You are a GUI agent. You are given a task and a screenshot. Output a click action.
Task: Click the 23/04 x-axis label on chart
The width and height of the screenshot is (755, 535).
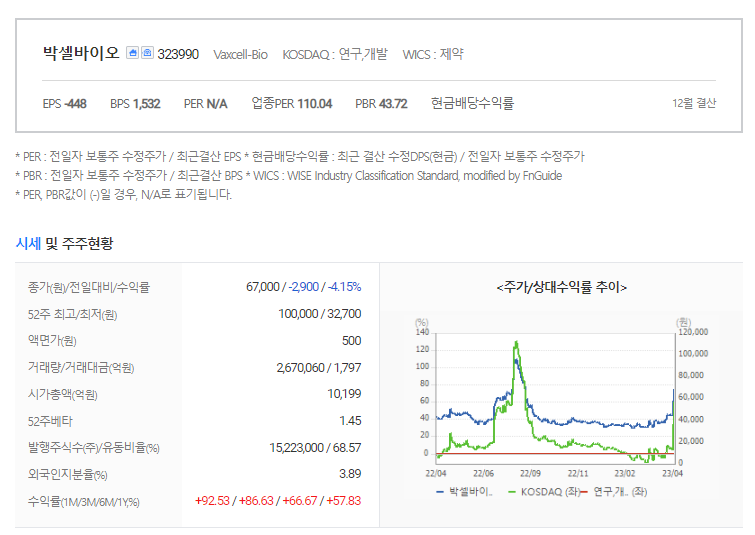(x=672, y=473)
